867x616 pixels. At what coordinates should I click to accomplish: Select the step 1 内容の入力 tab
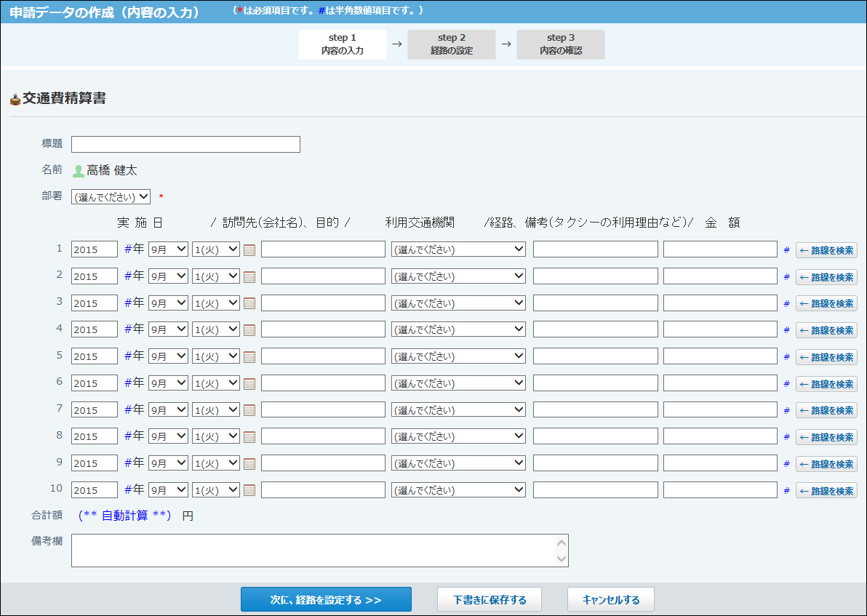[x=343, y=44]
